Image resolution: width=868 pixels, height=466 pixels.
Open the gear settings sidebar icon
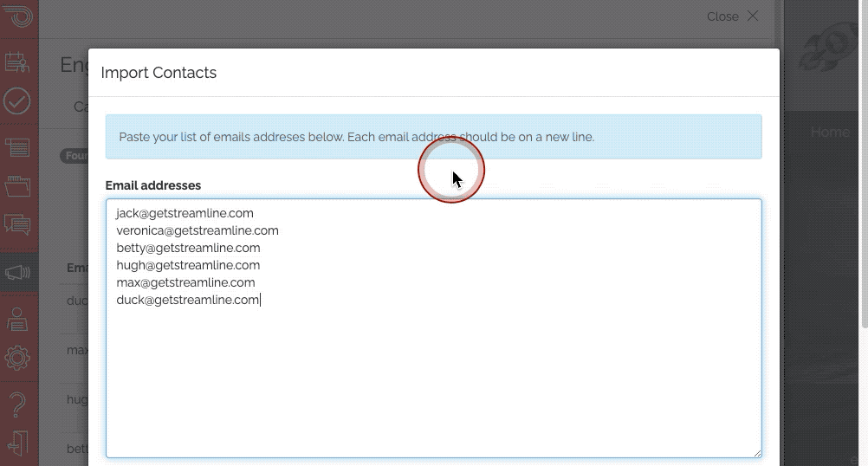tap(17, 358)
